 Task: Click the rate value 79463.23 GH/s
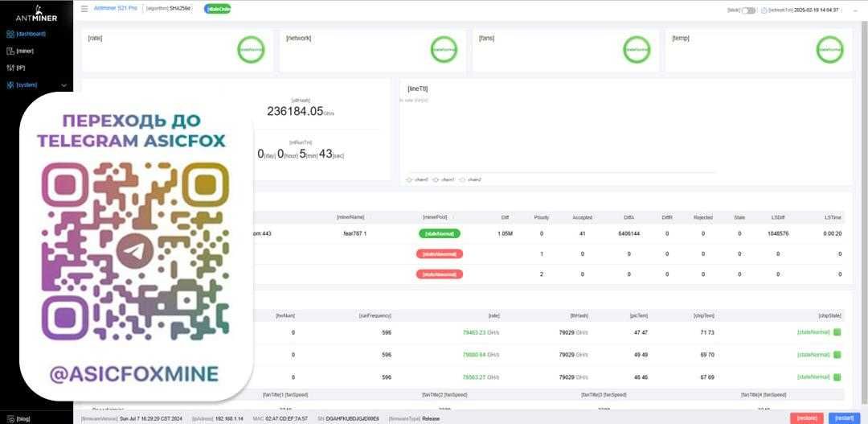coord(481,332)
